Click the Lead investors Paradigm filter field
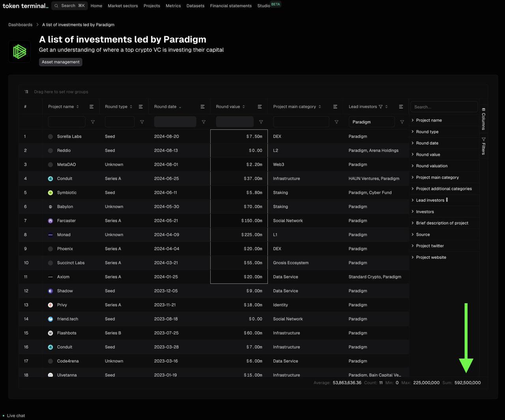Image resolution: width=505 pixels, height=420 pixels. 371,122
